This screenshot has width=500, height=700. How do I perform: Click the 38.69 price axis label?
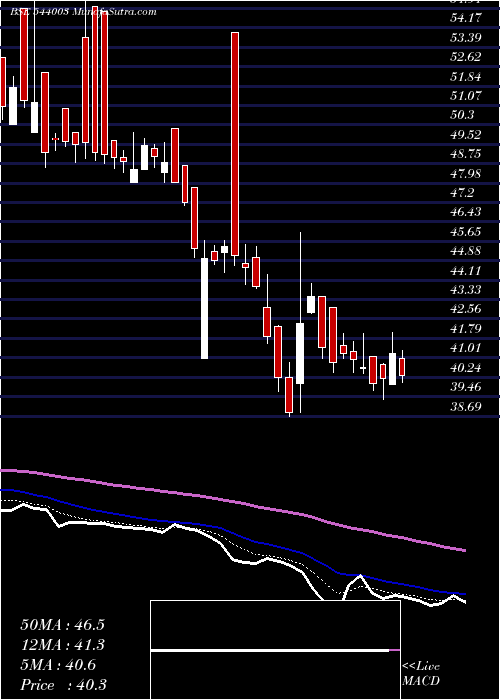(x=466, y=407)
